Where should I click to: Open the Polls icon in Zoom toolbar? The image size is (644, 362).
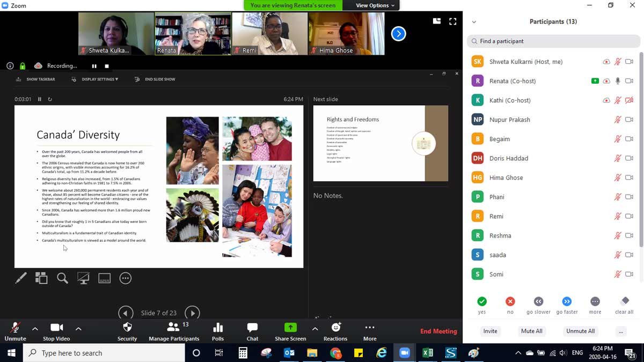pos(218,331)
